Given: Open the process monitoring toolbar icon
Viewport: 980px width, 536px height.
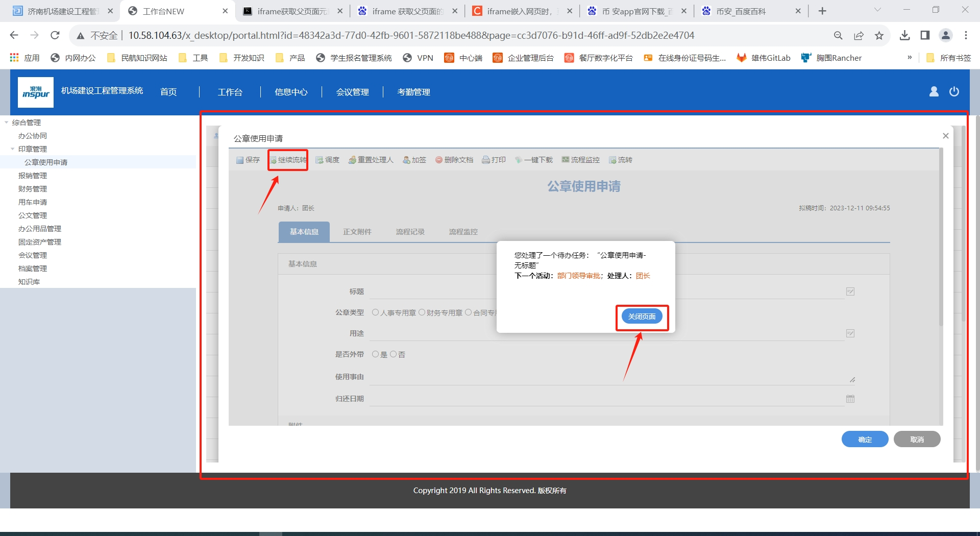Looking at the screenshot, I should [566, 160].
